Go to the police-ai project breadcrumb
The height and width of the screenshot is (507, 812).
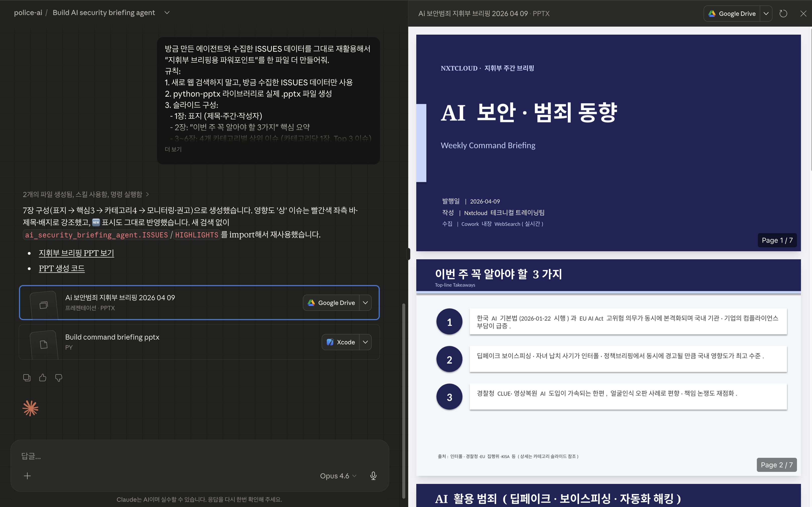click(28, 13)
